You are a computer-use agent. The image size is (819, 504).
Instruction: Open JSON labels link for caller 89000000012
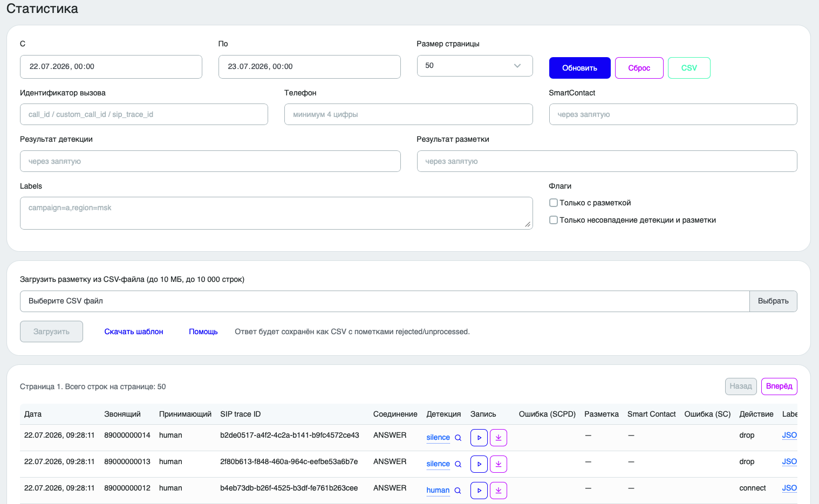pyautogui.click(x=789, y=488)
